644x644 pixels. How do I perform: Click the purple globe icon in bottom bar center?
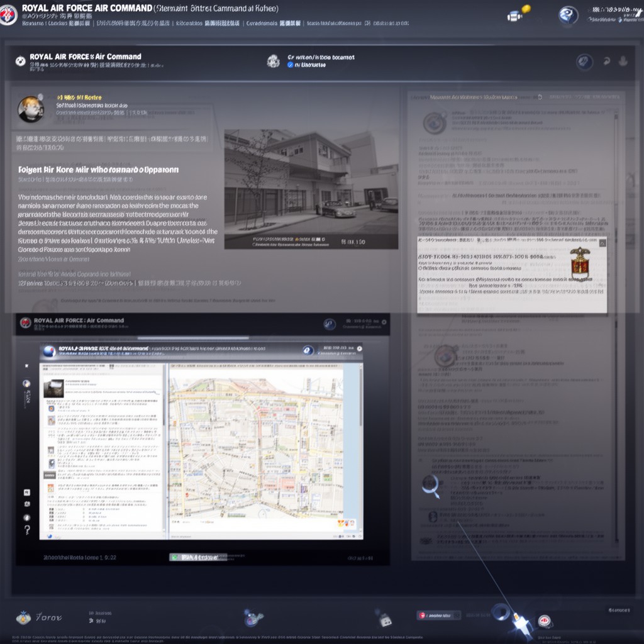coord(253,618)
